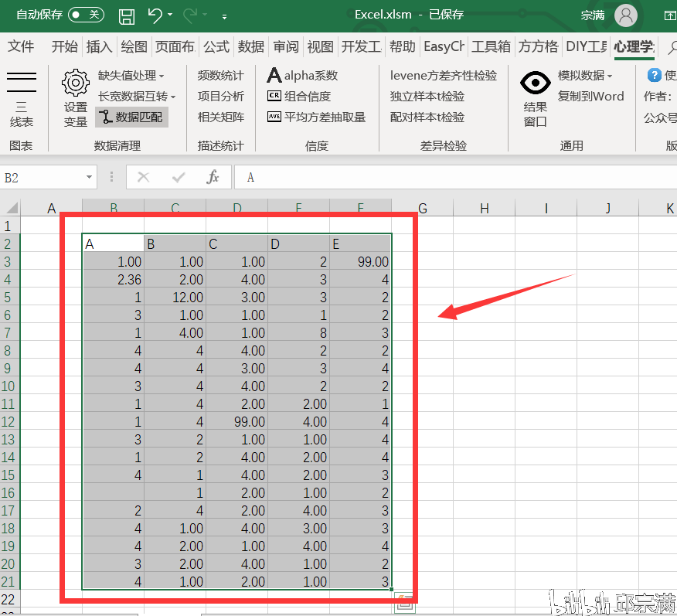The width and height of the screenshot is (677, 616).
Task: Click the formula bar input field
Action: 455,178
